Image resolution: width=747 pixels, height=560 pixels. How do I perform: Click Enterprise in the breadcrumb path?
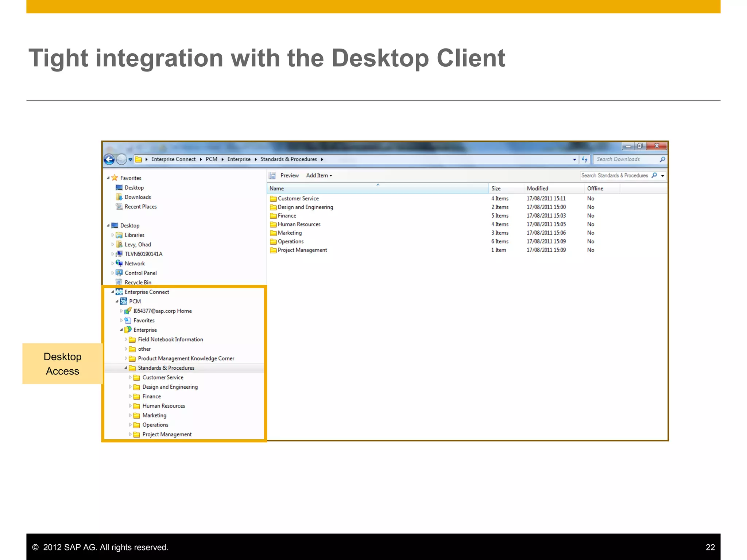239,159
